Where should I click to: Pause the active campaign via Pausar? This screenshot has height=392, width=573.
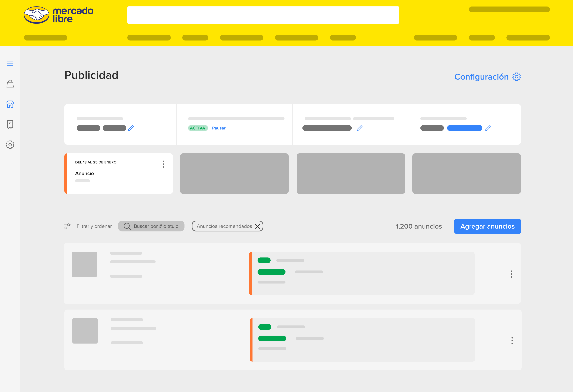tap(219, 128)
